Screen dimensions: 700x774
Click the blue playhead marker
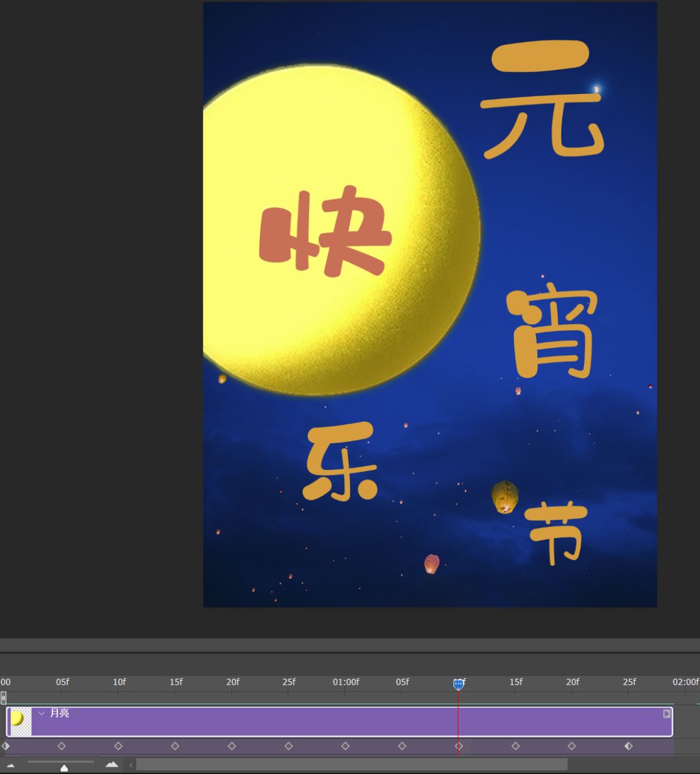(x=458, y=684)
